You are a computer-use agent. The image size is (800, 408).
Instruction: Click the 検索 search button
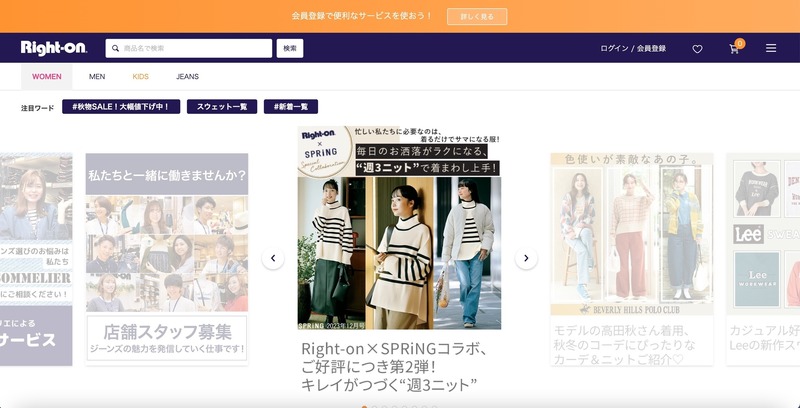[x=290, y=48]
